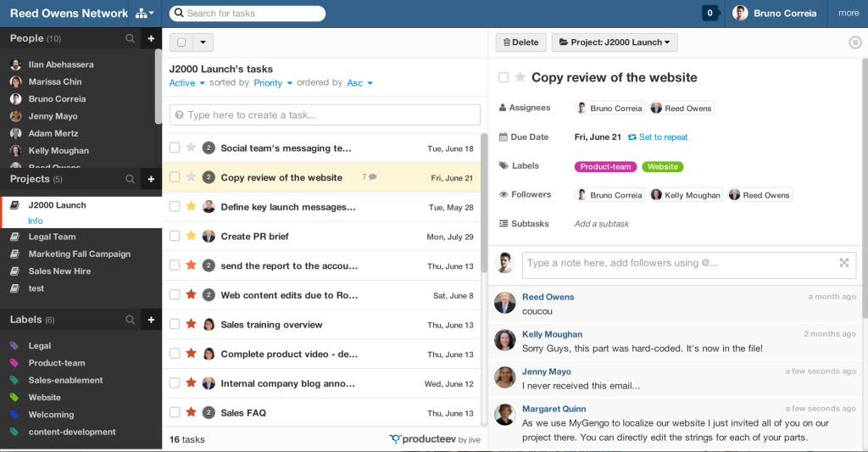The height and width of the screenshot is (452, 868).
Task: Click the Type here to create a task field
Action: tap(325, 114)
